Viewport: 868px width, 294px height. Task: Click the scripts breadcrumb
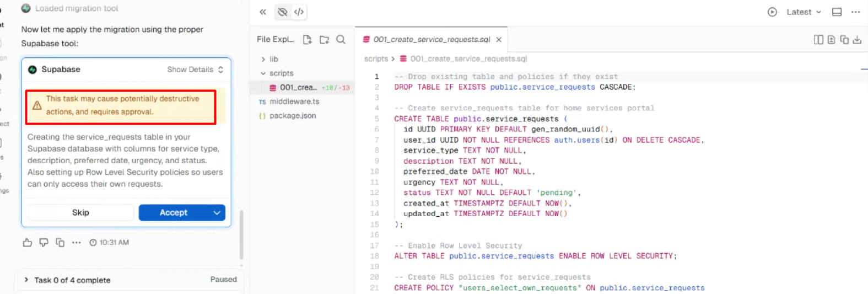[x=376, y=59]
